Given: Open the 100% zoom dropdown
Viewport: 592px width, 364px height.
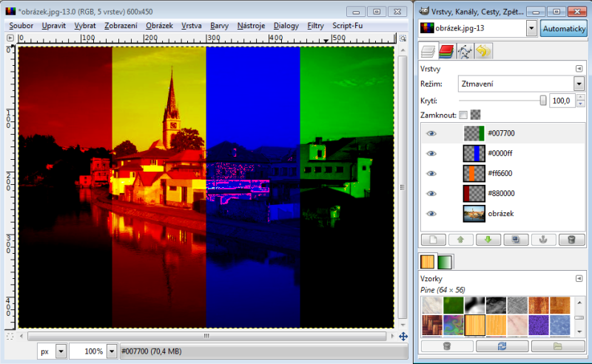Looking at the screenshot, I should (112, 351).
